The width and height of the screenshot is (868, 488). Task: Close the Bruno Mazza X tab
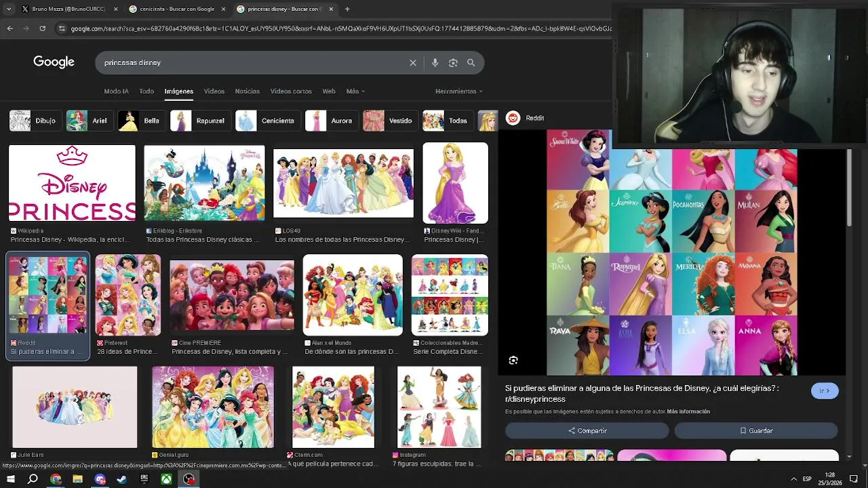[115, 9]
